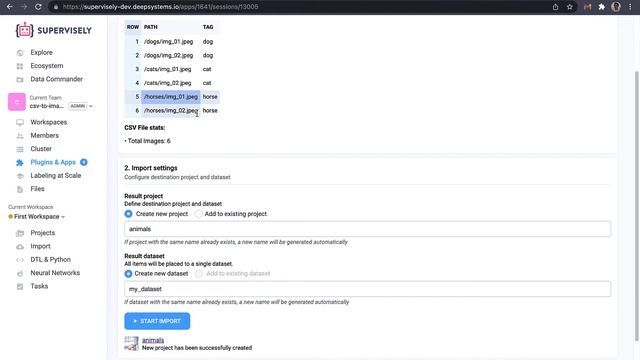Click the Supervisely robot logo
The height and width of the screenshot is (360, 640).
click(x=24, y=30)
